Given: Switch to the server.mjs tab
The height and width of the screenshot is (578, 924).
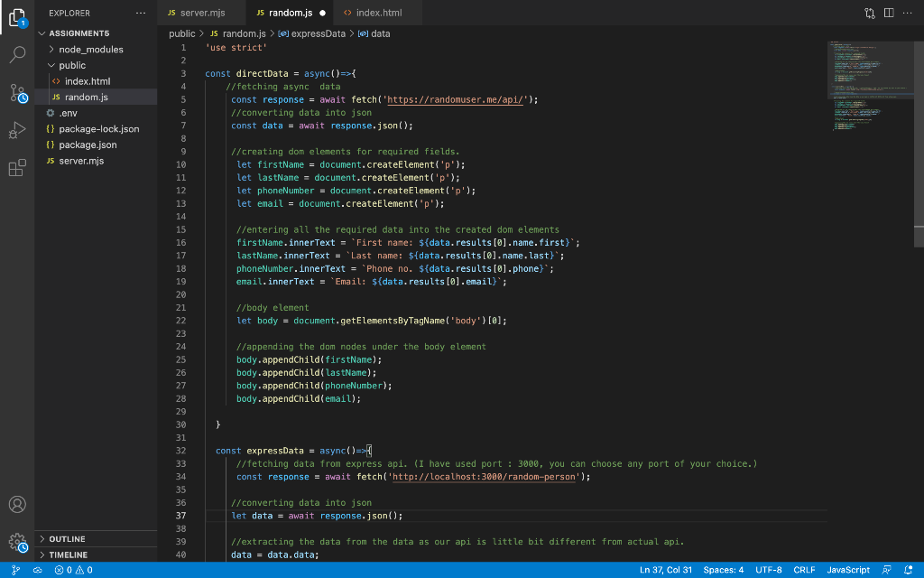Looking at the screenshot, I should 201,13.
